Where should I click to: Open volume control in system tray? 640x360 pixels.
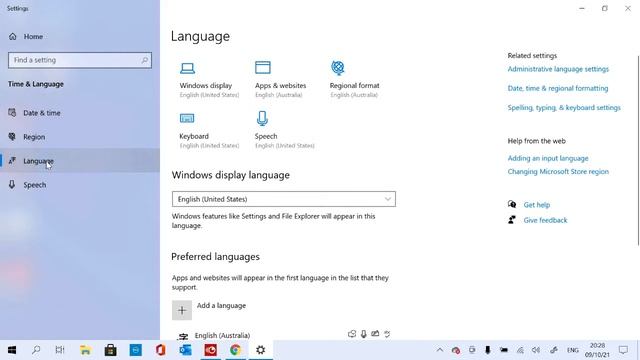[536, 350]
